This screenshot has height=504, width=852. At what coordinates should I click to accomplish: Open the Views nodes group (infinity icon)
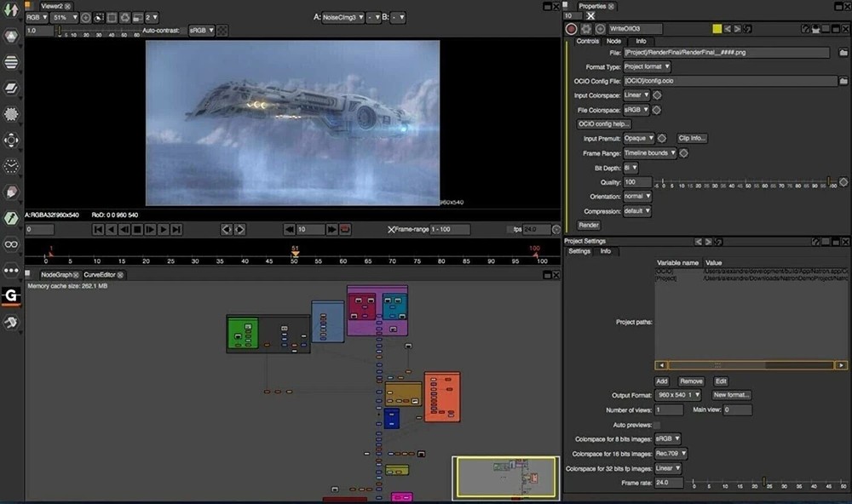pos(11,242)
